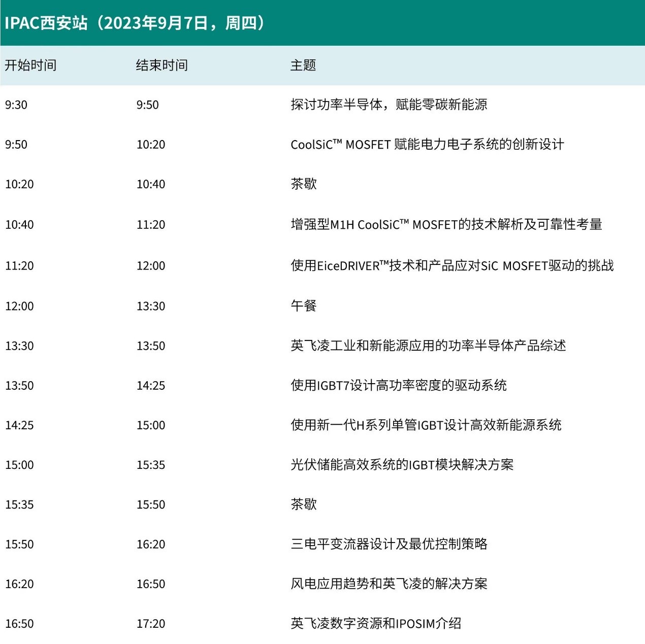Click start time 13:30 of product overview row

19,346
